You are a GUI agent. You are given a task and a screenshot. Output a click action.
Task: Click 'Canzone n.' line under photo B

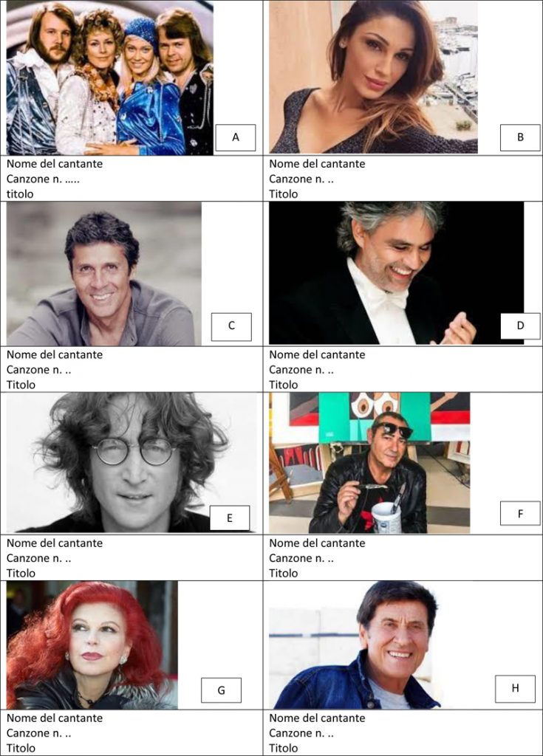(301, 179)
